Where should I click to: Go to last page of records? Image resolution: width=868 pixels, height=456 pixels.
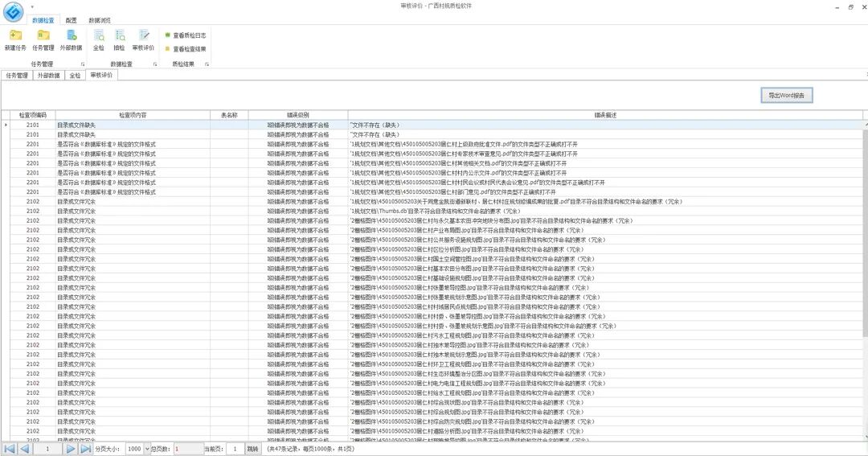coord(86,449)
